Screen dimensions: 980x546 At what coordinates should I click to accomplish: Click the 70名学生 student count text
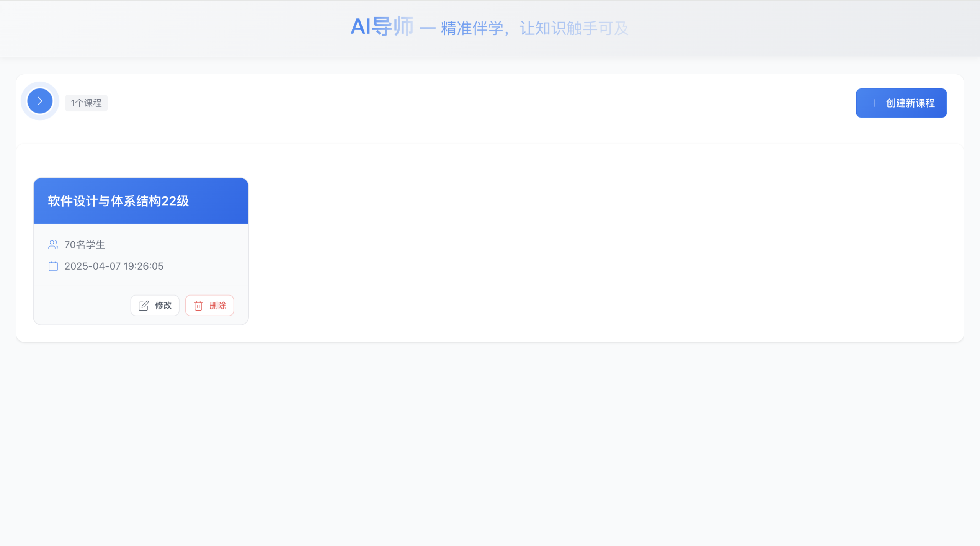coord(85,245)
